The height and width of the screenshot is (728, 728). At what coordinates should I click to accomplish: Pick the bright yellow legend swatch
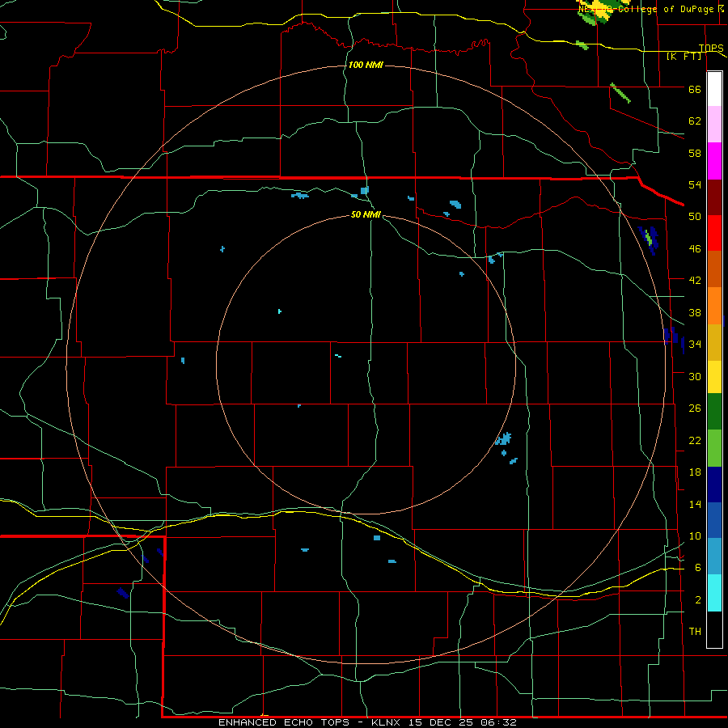714,377
